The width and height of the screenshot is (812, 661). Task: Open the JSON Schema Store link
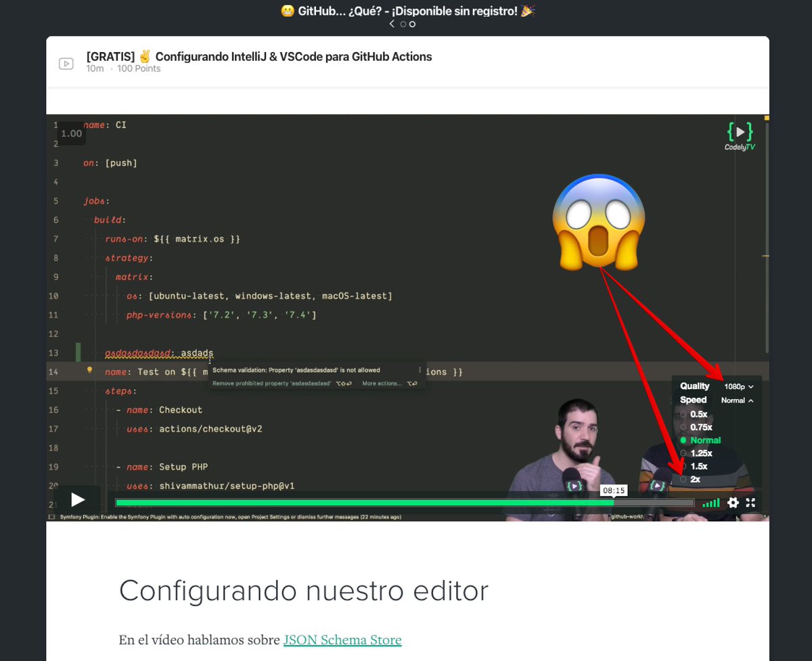(x=342, y=640)
